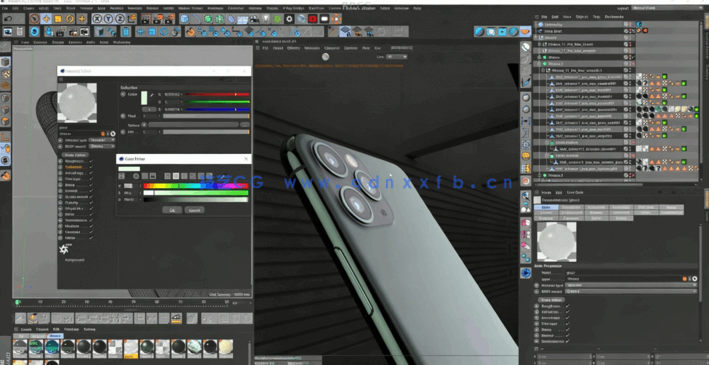Add a Camera object

[254, 19]
